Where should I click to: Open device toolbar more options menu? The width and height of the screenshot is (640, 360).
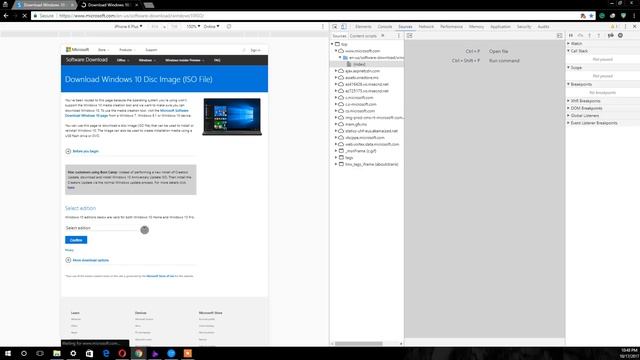[323, 27]
